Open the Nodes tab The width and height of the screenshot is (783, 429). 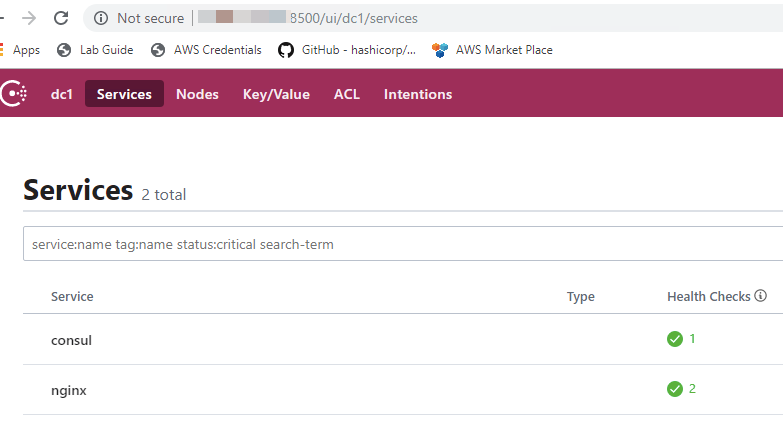197,94
